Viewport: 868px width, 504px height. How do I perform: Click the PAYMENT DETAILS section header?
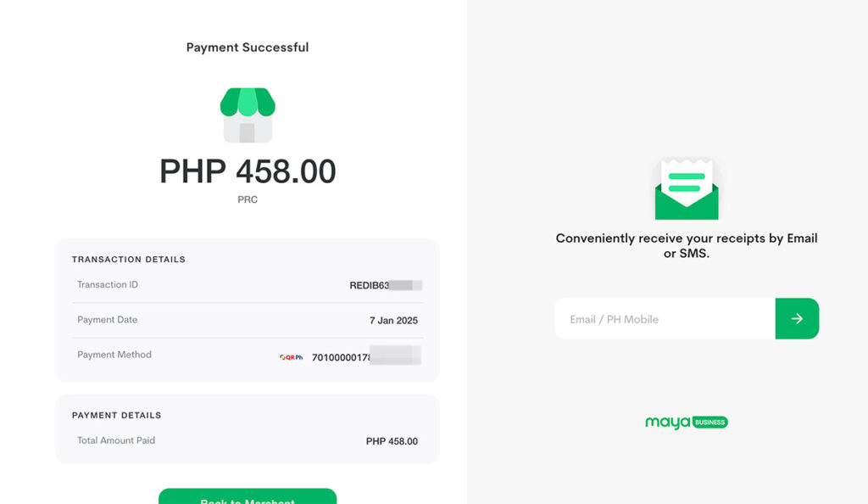pos(116,416)
